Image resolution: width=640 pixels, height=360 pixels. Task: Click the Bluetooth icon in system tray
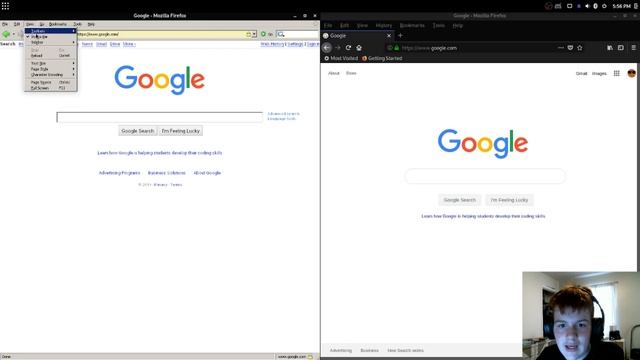point(596,6)
